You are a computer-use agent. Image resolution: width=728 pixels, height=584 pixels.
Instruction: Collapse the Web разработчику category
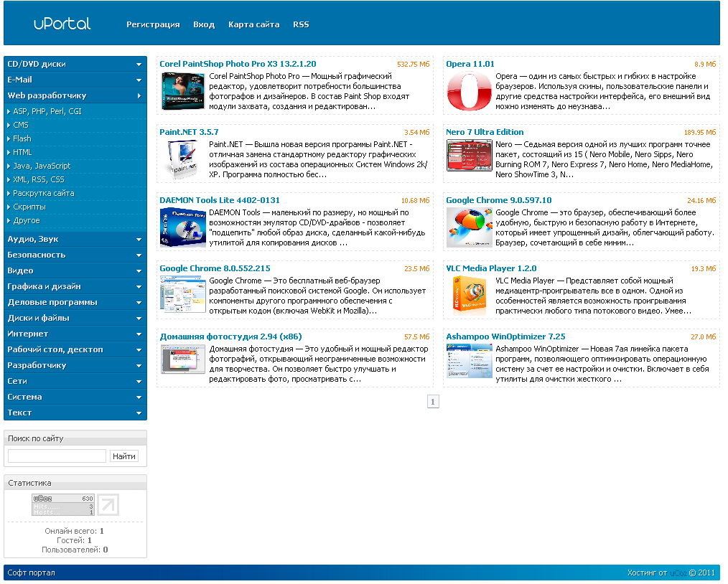click(139, 96)
